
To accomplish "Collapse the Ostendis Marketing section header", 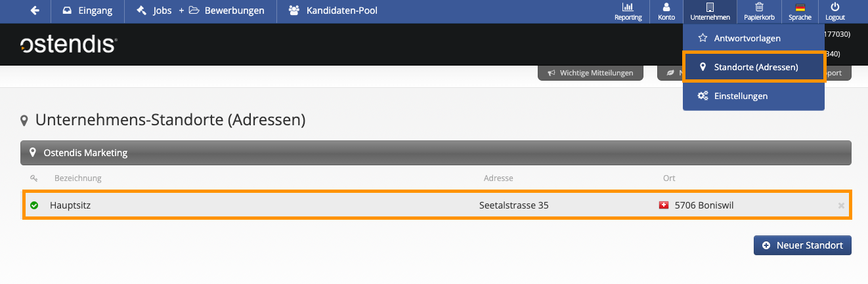I will tap(436, 152).
